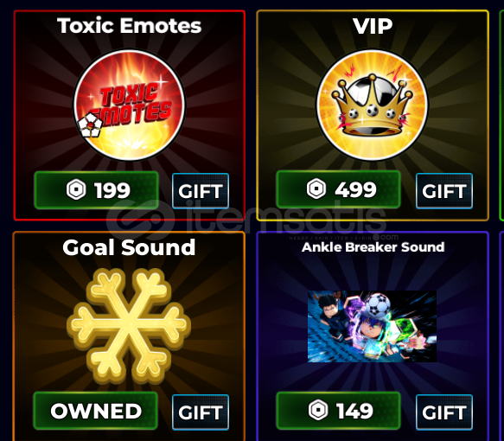
Task: Gift the Toxic Emotes pass
Action: tap(201, 191)
